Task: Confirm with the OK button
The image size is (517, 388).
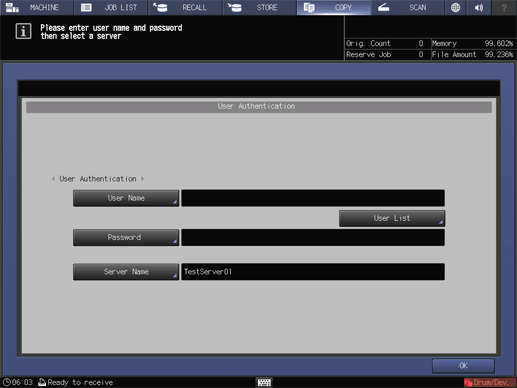Action: 463,366
